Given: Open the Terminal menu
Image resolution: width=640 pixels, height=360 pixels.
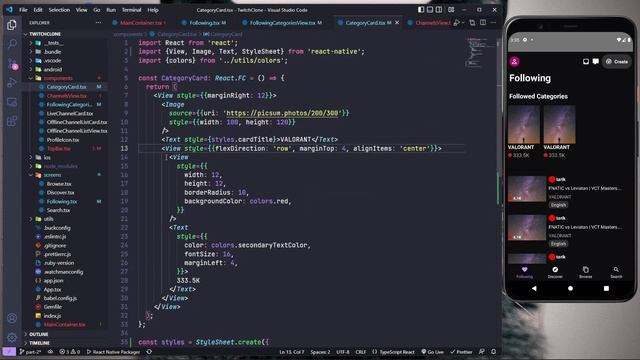Looking at the screenshot, I should 131,10.
